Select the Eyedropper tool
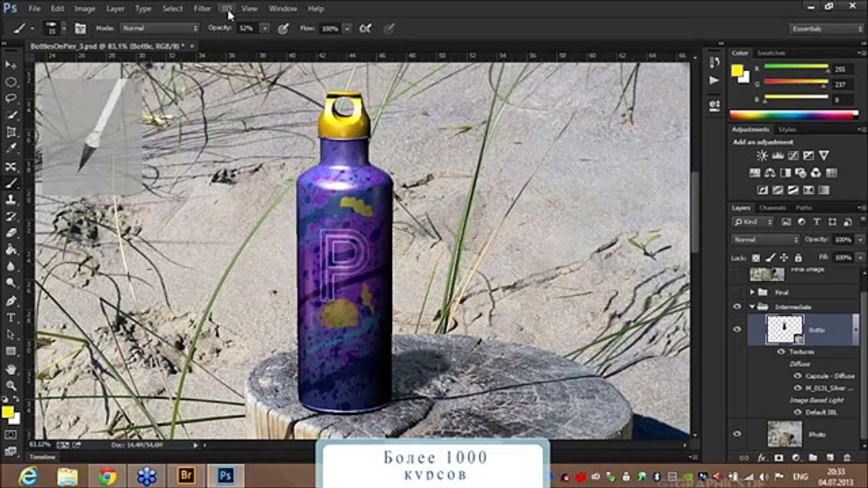The width and height of the screenshot is (868, 488). pyautogui.click(x=11, y=149)
